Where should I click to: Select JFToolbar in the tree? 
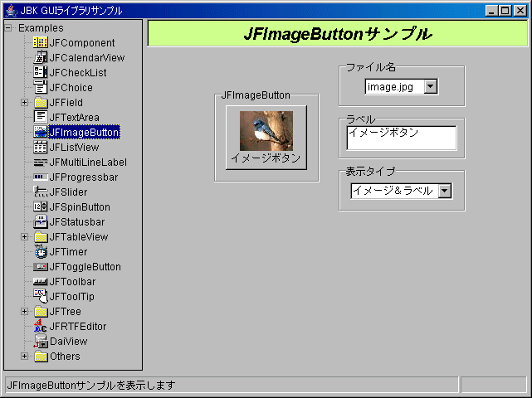72,281
